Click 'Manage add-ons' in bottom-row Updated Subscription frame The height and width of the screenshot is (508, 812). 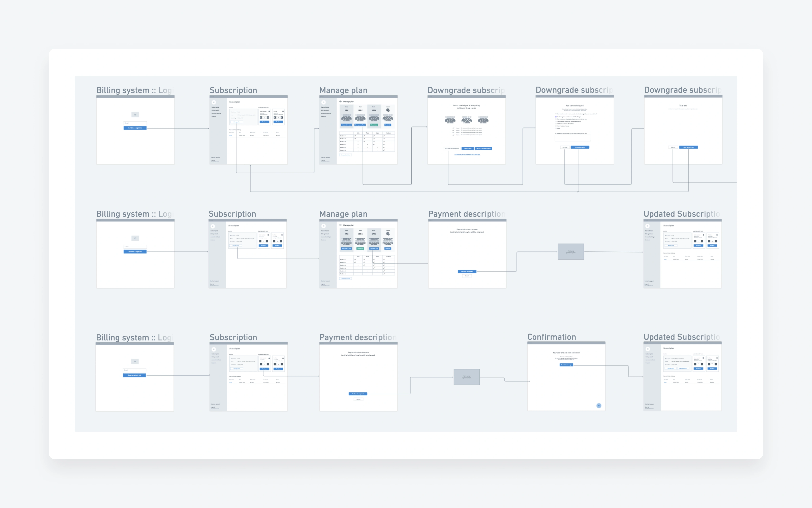pos(683,369)
